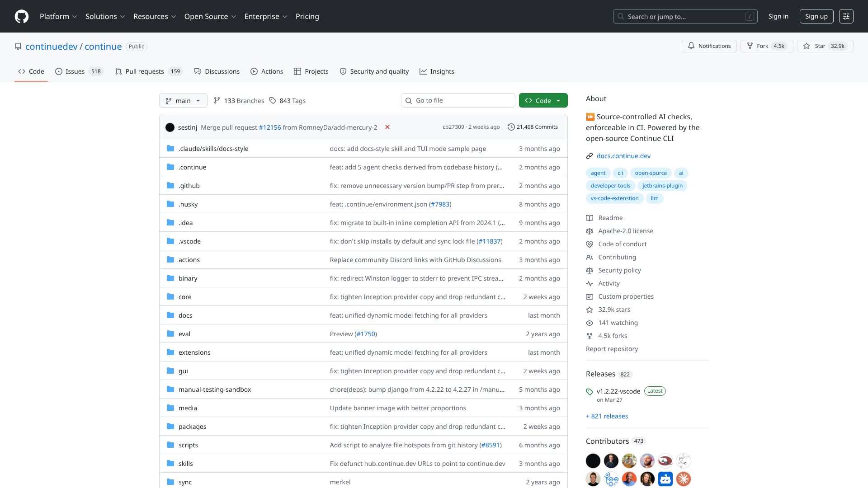This screenshot has width=868, height=488.
Task: Click the failed CI status X icon
Action: click(x=387, y=127)
